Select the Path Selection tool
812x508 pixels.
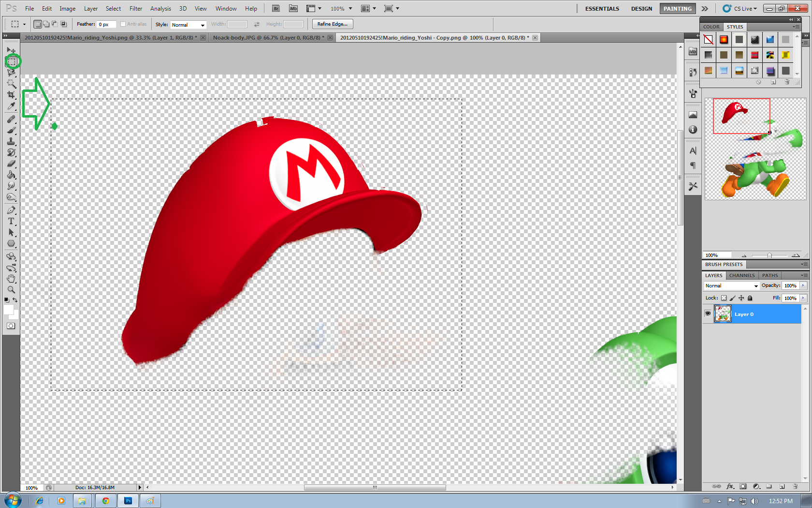11,232
